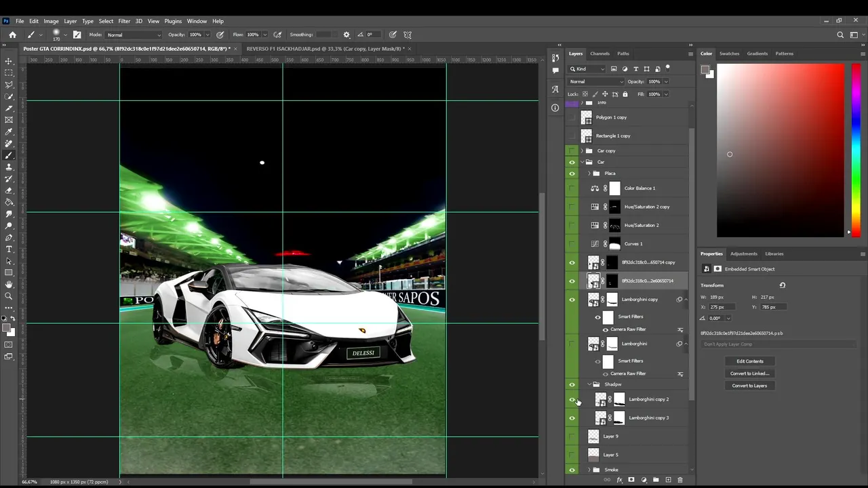Select the Frame tool
The width and height of the screenshot is (868, 488).
tap(9, 120)
